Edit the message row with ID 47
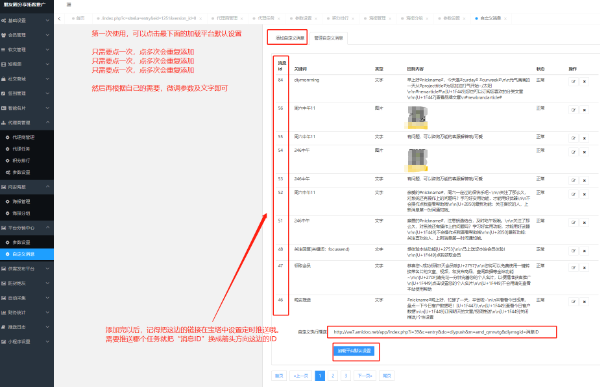The width and height of the screenshot is (600, 387). [573, 268]
